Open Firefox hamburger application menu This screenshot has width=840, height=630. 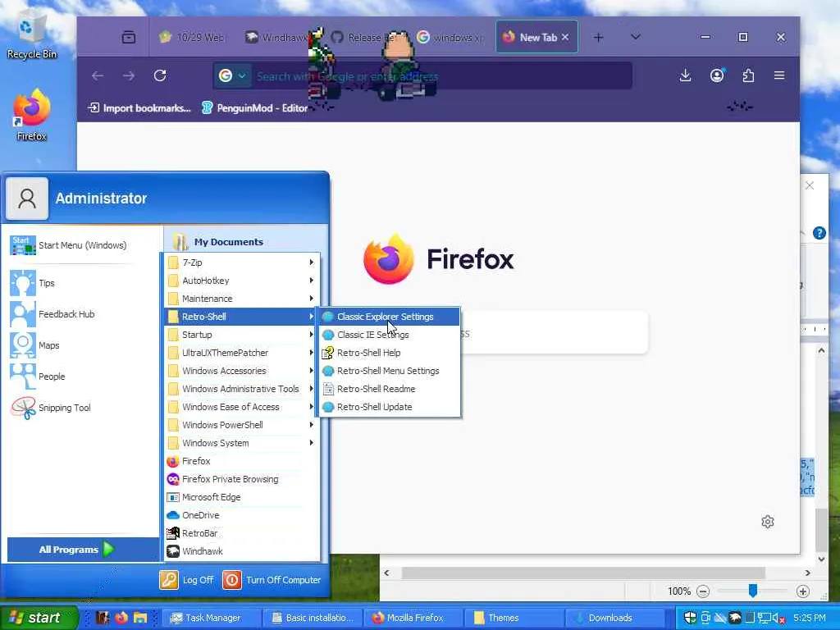(x=779, y=75)
